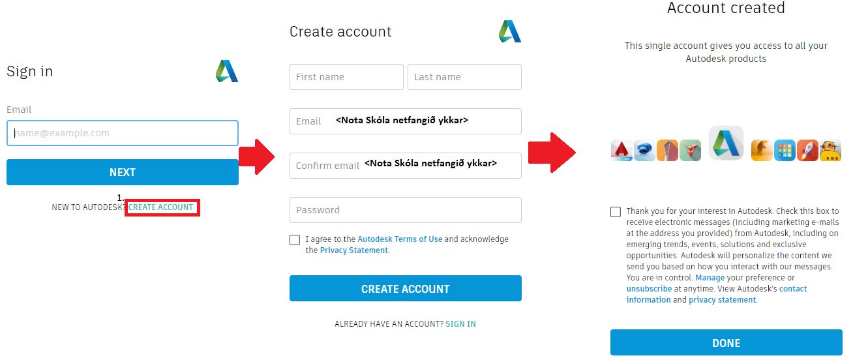Click the red AutoCAD 360 product icon
The height and width of the screenshot is (360, 868).
click(x=621, y=151)
